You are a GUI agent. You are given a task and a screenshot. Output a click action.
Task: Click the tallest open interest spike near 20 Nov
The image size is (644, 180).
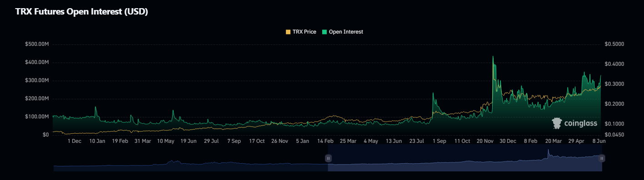(x=493, y=57)
